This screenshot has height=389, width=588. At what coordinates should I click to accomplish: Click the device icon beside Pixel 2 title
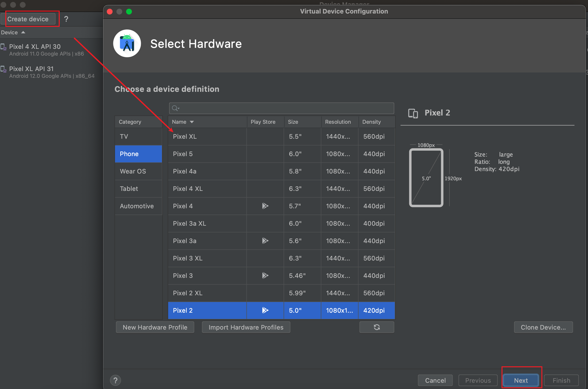pos(413,113)
